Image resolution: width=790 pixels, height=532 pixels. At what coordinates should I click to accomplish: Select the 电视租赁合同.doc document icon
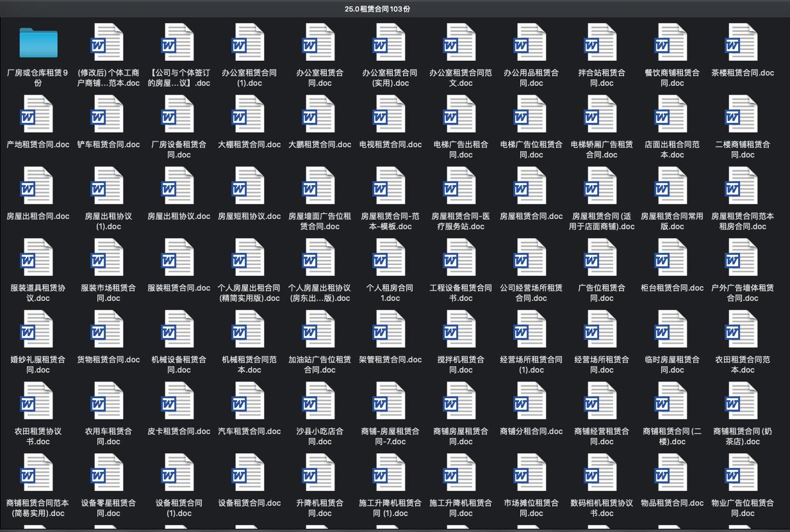point(390,114)
